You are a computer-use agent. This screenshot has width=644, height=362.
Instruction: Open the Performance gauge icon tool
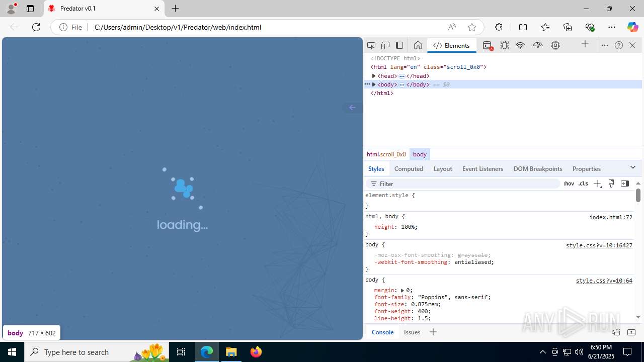[538, 45]
